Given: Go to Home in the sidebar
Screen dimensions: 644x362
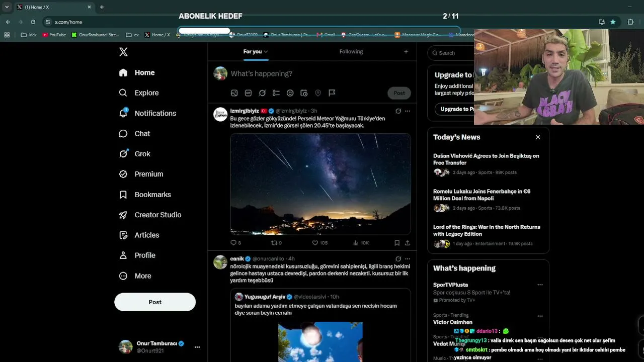Looking at the screenshot, I should [137, 73].
